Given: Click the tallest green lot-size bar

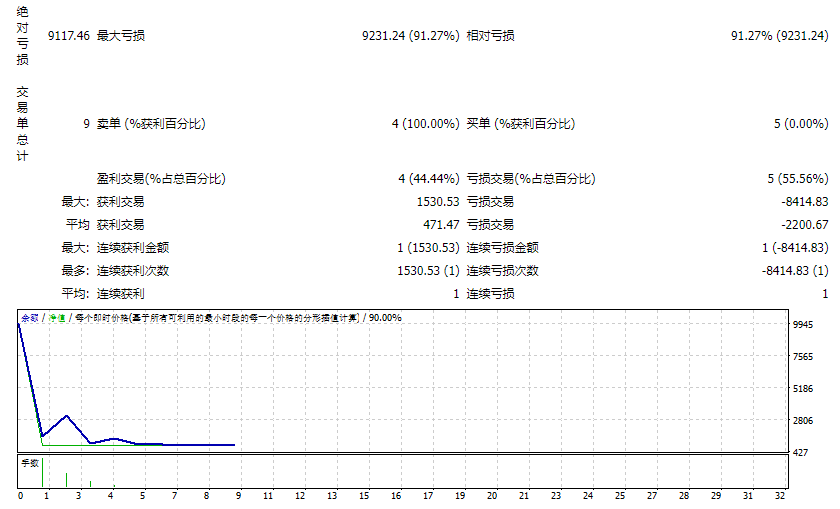Looking at the screenshot, I should (x=42, y=472).
